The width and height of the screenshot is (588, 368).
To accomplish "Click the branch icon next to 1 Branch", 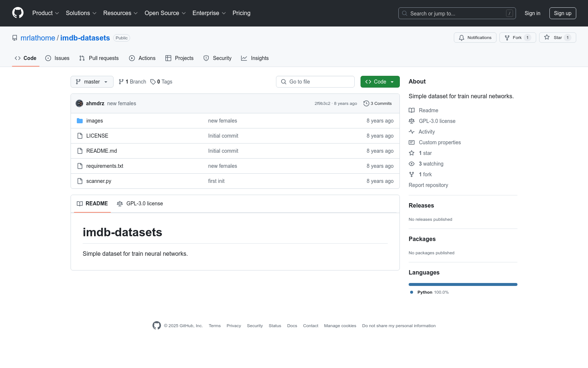I will click(121, 82).
